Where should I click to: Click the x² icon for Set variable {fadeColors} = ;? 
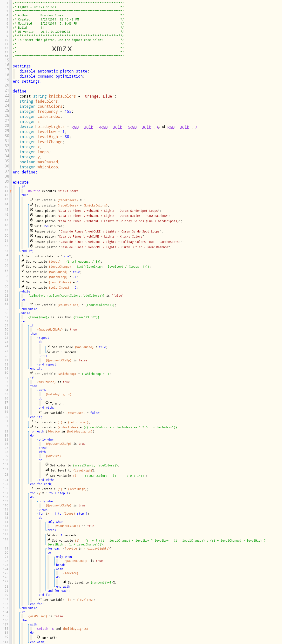coord(32,200)
